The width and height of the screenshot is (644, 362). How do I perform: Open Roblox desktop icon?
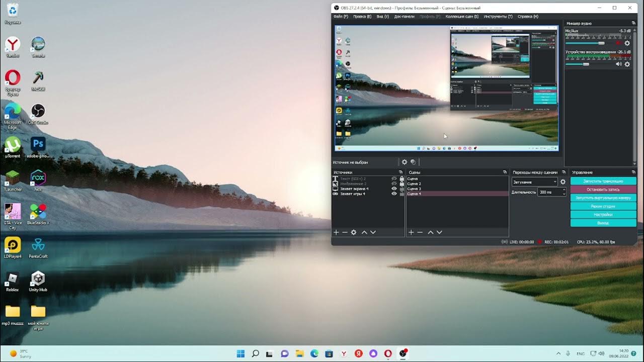tap(13, 282)
